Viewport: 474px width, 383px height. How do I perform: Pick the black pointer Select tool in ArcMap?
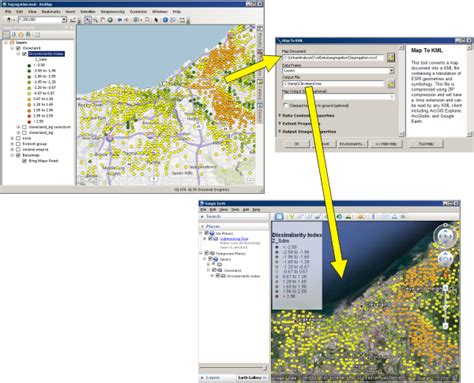pyautogui.click(x=156, y=20)
